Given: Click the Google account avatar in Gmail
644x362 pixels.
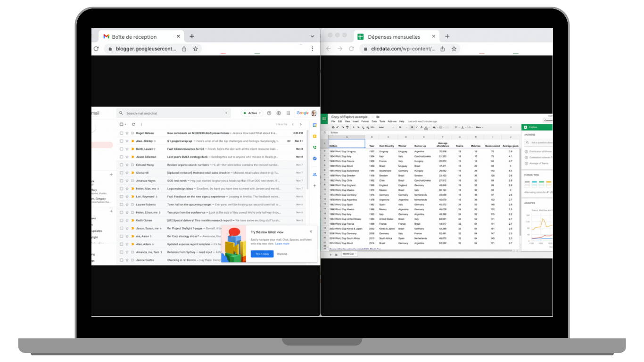Looking at the screenshot, I should pos(314,113).
